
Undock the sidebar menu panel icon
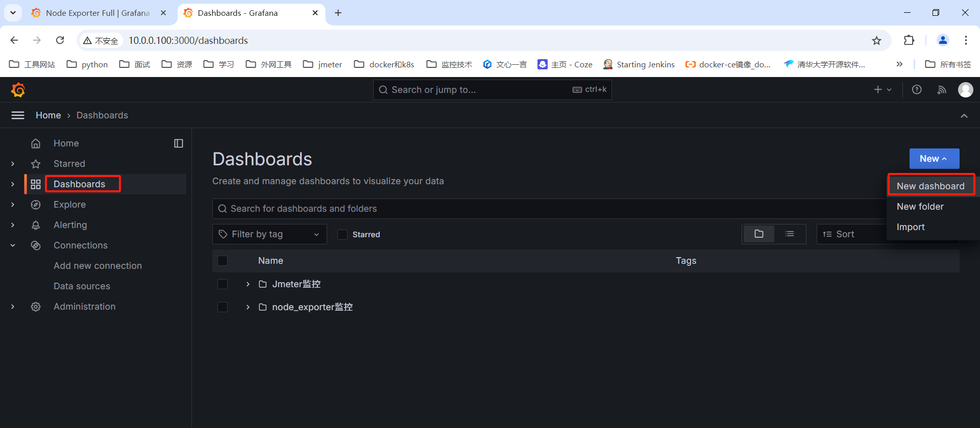(x=179, y=143)
